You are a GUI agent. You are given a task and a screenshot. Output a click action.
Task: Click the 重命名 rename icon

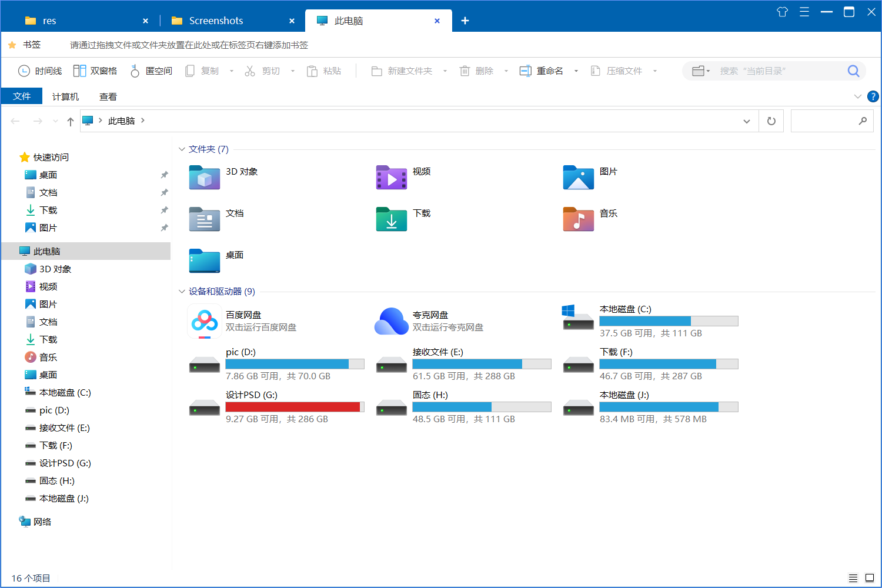coord(525,71)
